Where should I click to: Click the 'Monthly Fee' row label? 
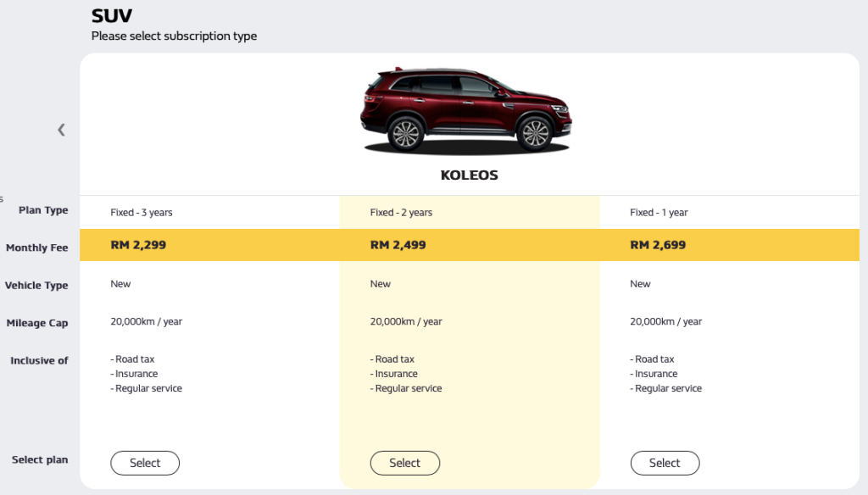[36, 248]
